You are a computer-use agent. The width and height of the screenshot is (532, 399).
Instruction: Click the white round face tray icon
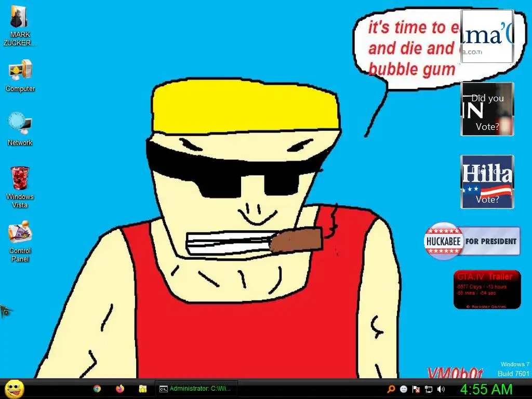point(403,389)
